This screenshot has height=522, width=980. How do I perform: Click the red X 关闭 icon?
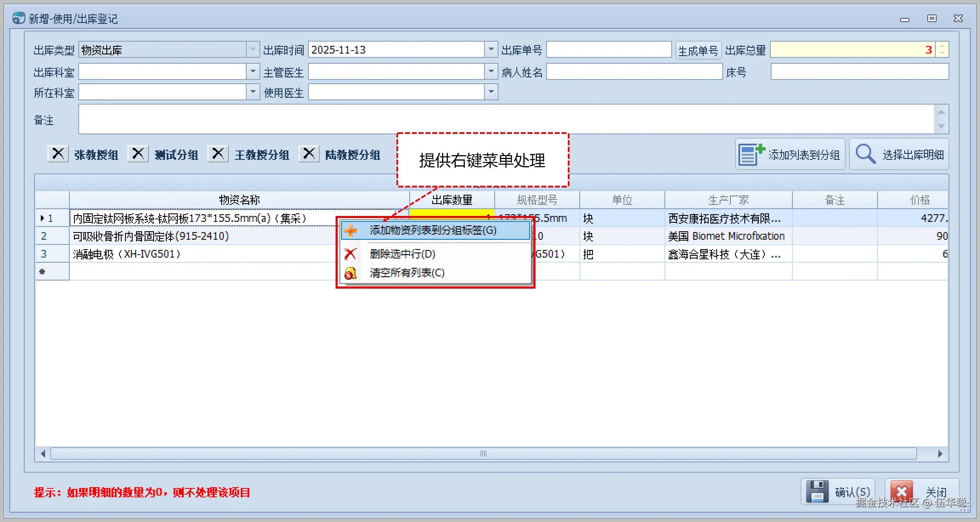point(901,492)
